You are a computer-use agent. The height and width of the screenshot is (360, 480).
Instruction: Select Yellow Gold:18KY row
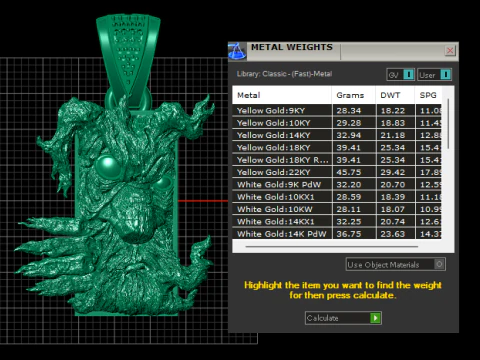click(x=337, y=147)
